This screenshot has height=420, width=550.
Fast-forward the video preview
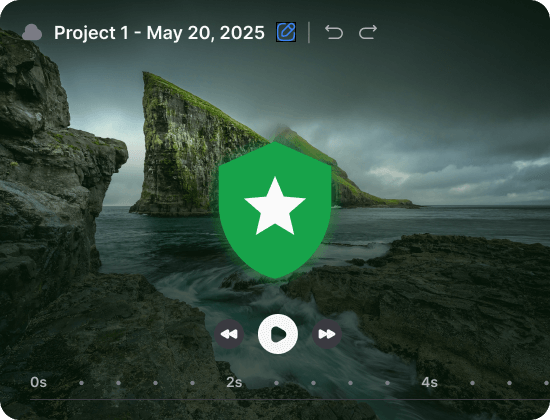(x=327, y=334)
